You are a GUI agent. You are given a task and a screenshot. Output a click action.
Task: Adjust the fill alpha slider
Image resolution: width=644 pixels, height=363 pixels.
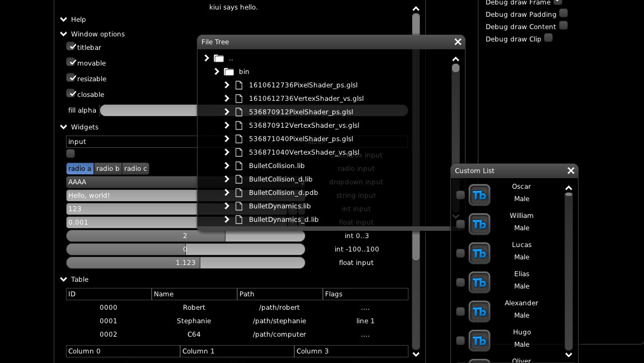pyautogui.click(x=145, y=110)
